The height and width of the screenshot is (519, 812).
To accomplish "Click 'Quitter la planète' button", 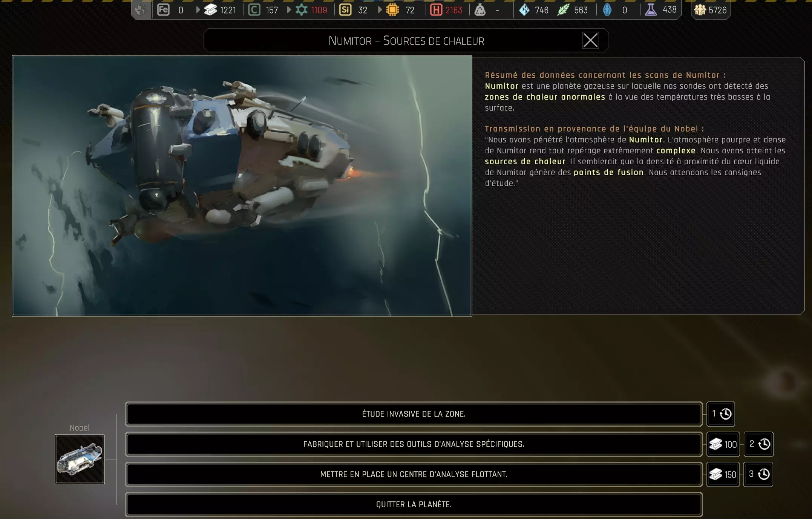I will [414, 504].
